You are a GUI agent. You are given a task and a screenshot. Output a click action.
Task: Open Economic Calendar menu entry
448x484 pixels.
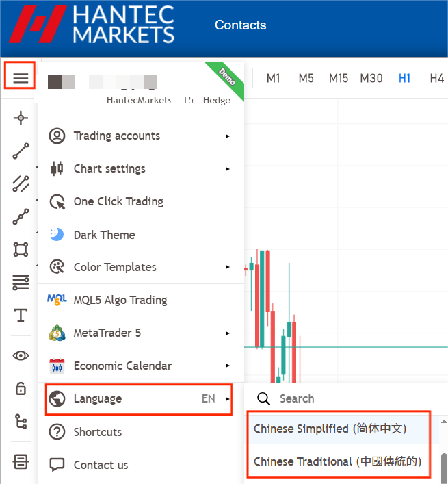(141, 366)
